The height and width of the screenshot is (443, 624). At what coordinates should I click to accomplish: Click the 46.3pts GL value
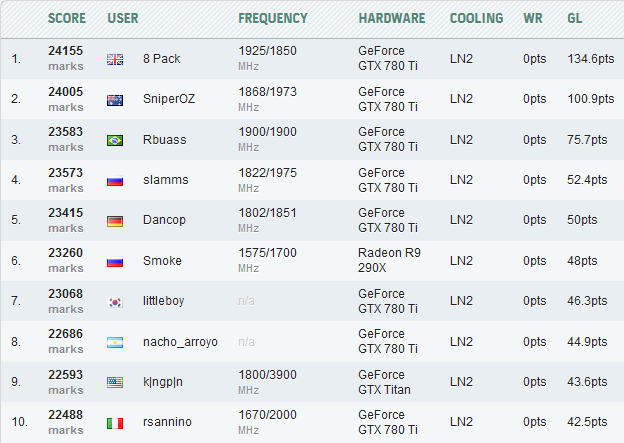tap(587, 301)
